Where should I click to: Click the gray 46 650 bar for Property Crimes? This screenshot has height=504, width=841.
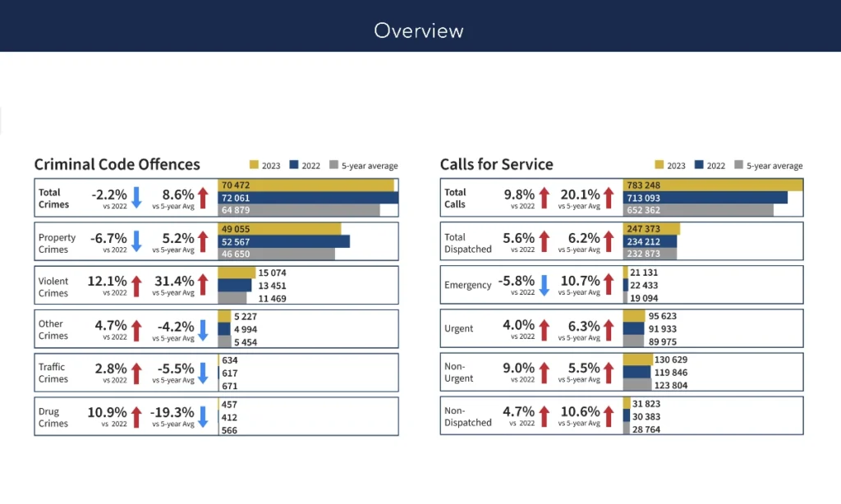(276, 254)
